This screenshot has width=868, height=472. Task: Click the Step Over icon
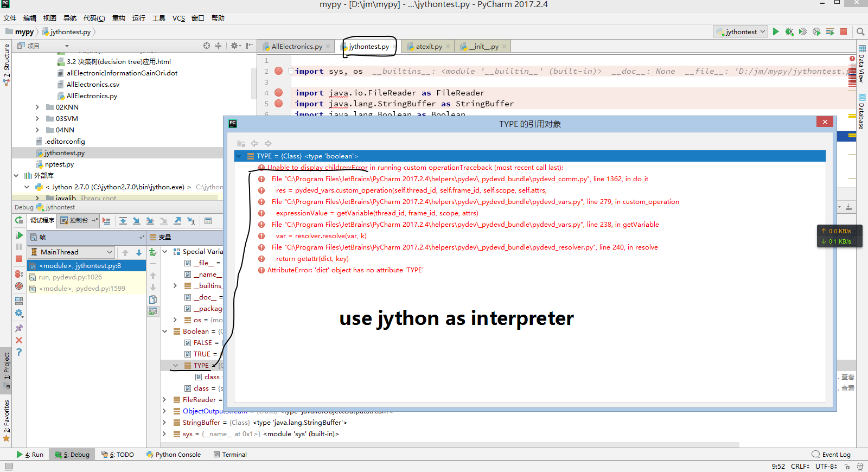click(123, 221)
